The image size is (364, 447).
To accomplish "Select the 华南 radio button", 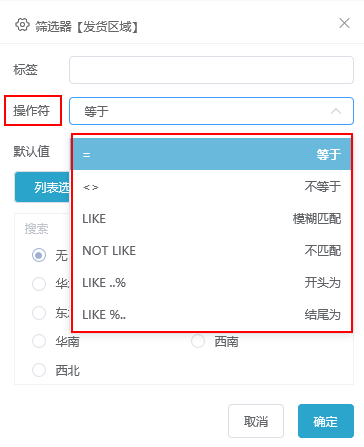I will coord(39,341).
